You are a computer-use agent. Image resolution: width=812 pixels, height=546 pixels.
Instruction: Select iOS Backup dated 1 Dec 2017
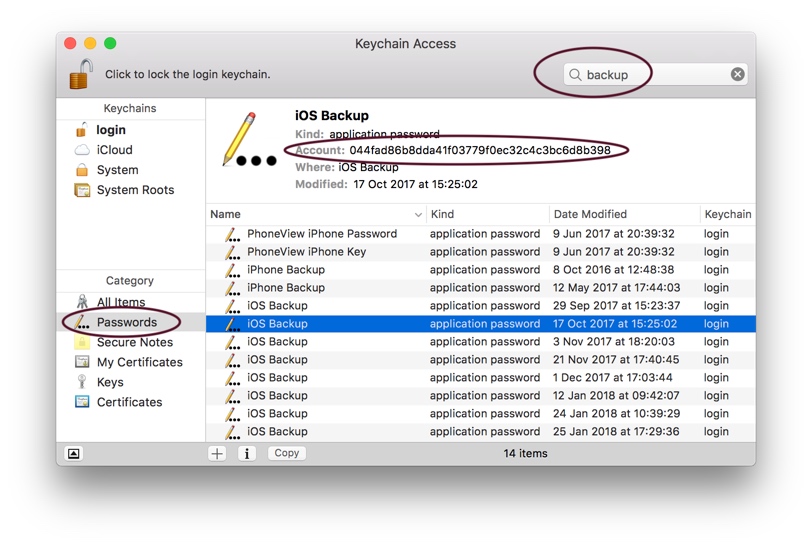click(x=481, y=378)
